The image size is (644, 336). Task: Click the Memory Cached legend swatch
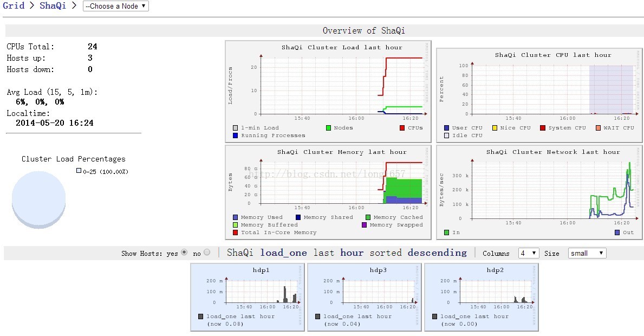(x=368, y=217)
